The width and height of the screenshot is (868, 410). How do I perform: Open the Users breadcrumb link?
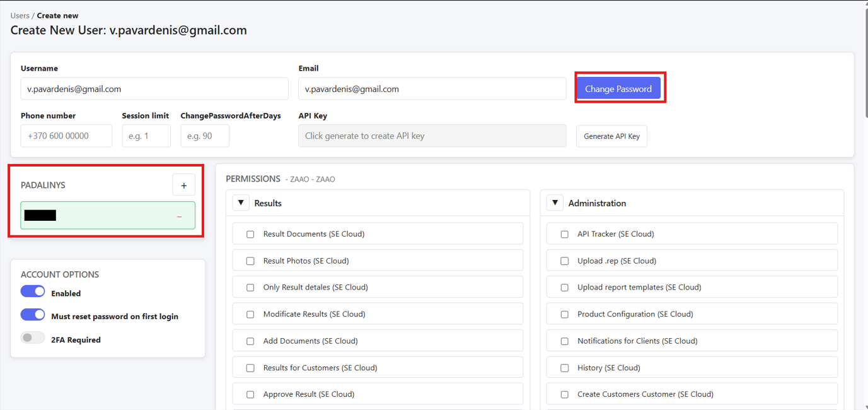point(20,15)
